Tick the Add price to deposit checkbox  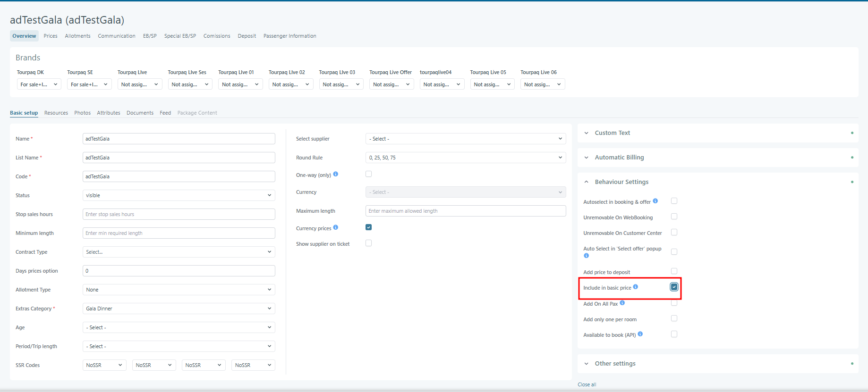point(674,271)
